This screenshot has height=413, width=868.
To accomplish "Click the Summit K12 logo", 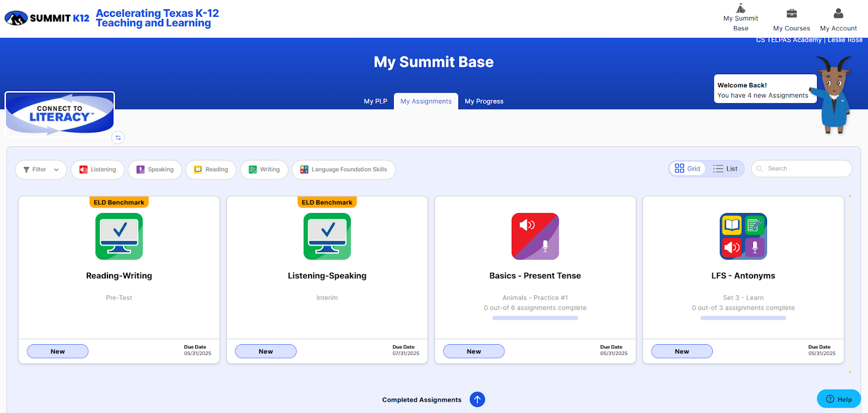I will pyautogui.click(x=47, y=18).
